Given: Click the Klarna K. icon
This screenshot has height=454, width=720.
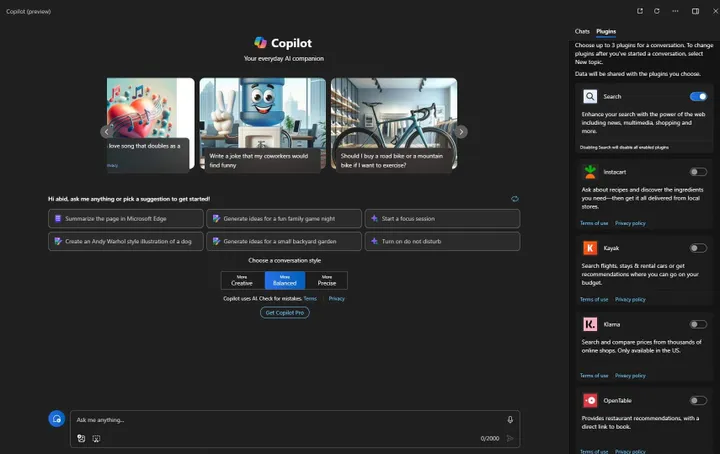Looking at the screenshot, I should [590, 324].
